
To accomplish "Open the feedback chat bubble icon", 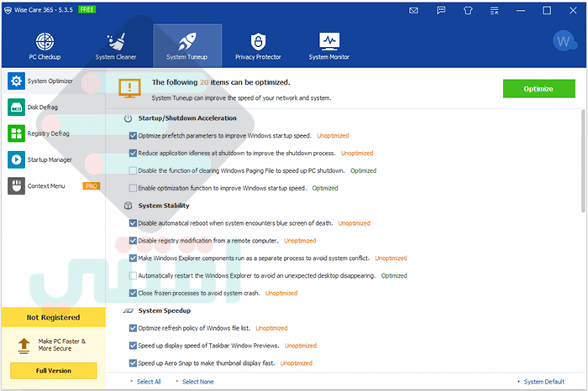I will tap(441, 10).
